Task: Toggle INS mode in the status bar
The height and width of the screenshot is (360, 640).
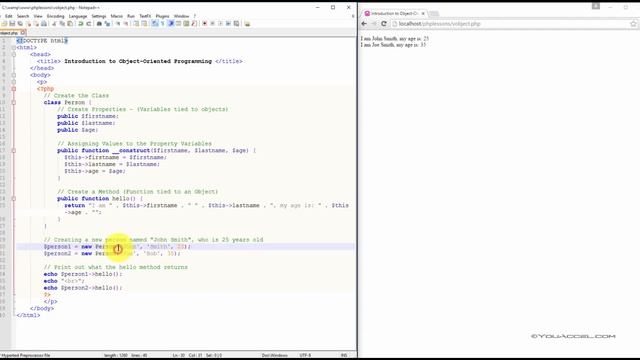Action: (344, 355)
